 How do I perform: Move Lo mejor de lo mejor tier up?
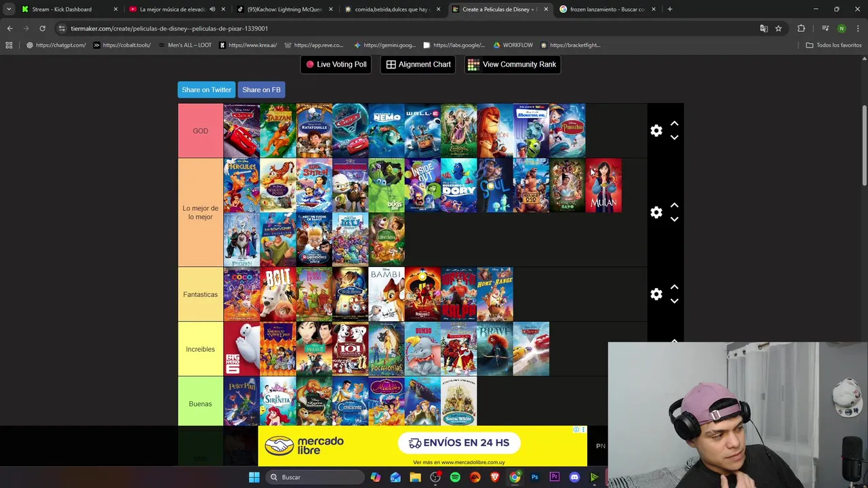(674, 205)
